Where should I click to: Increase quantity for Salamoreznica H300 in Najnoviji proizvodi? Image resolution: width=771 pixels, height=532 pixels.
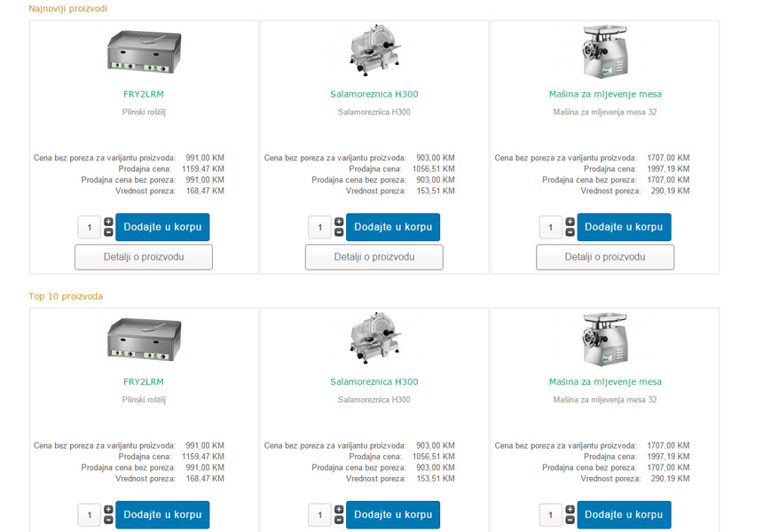[339, 222]
